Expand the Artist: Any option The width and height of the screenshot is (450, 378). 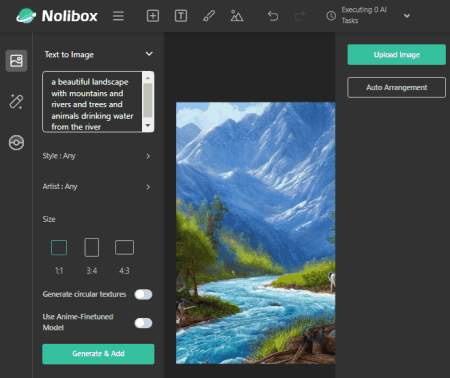(97, 187)
